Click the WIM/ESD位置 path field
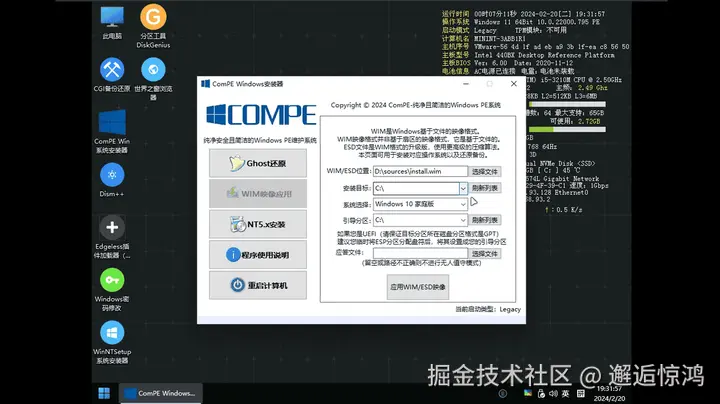 [420, 171]
